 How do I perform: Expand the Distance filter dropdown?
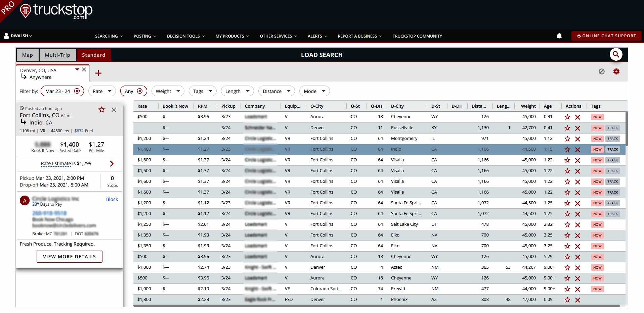tap(276, 91)
